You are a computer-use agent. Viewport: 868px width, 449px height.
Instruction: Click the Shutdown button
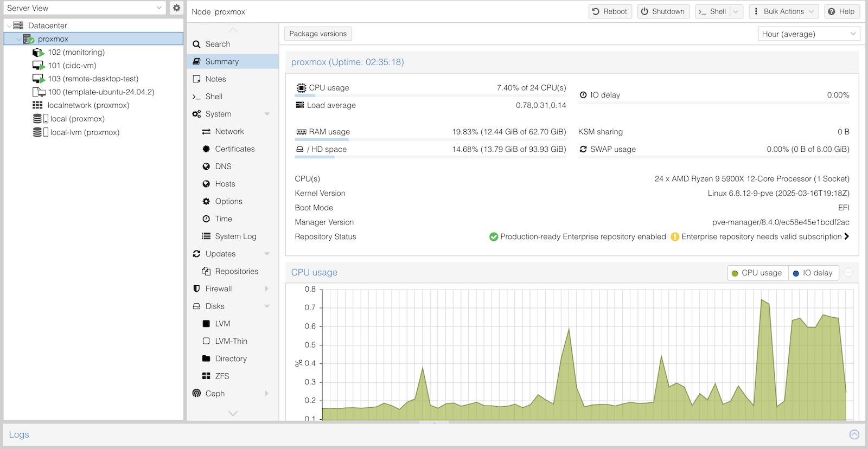663,11
